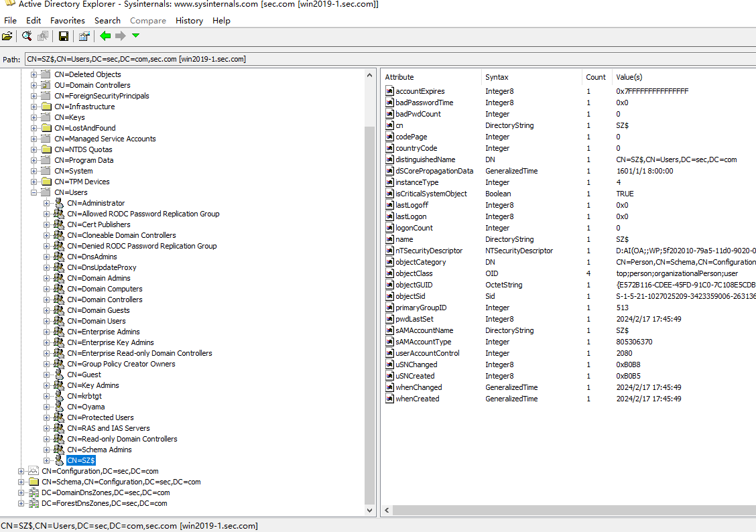
Task: Select the CN=krbtgt user entry
Action: tap(84, 396)
